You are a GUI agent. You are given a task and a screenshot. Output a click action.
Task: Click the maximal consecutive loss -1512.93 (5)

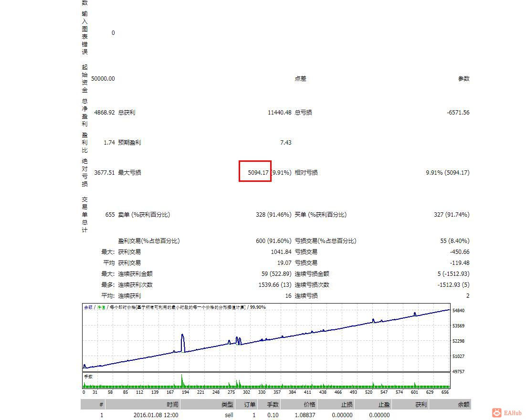pos(453,285)
